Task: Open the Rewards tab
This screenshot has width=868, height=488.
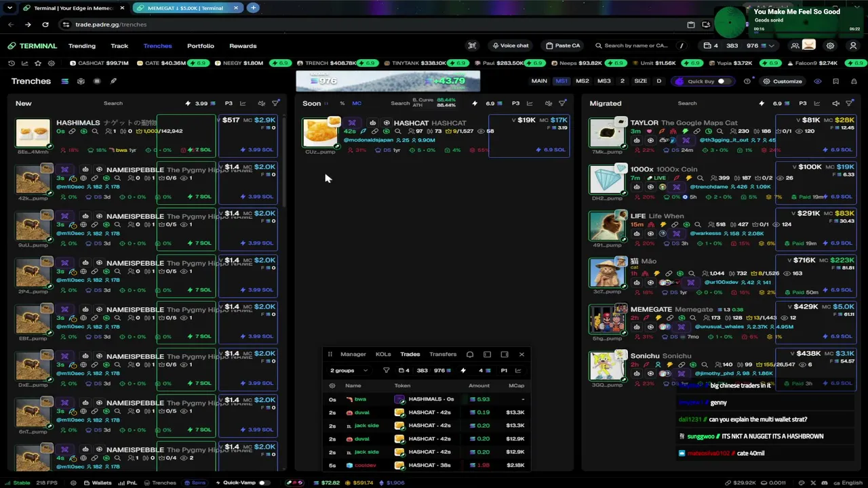Action: 243,46
